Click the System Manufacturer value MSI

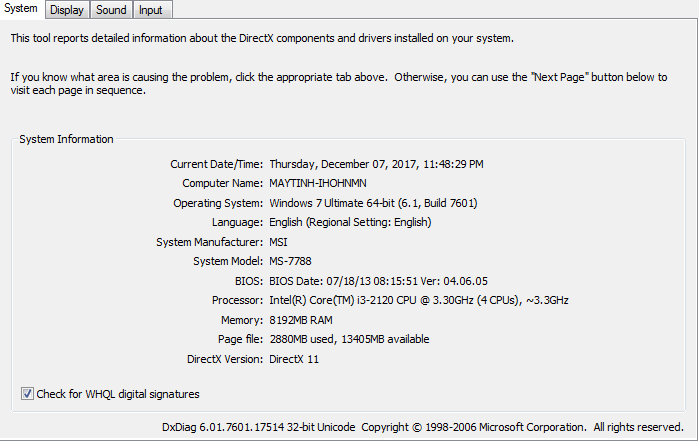(278, 242)
